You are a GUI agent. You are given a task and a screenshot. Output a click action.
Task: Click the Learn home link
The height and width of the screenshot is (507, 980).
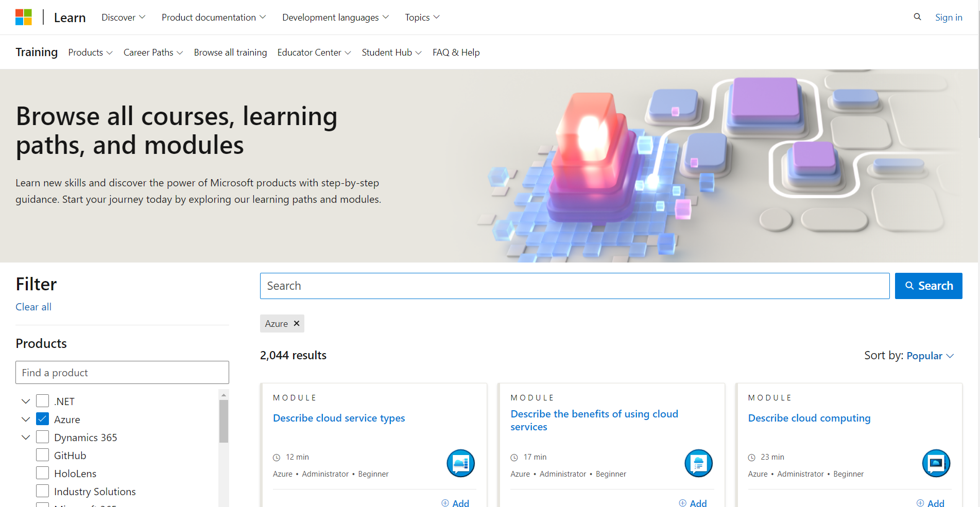point(70,18)
